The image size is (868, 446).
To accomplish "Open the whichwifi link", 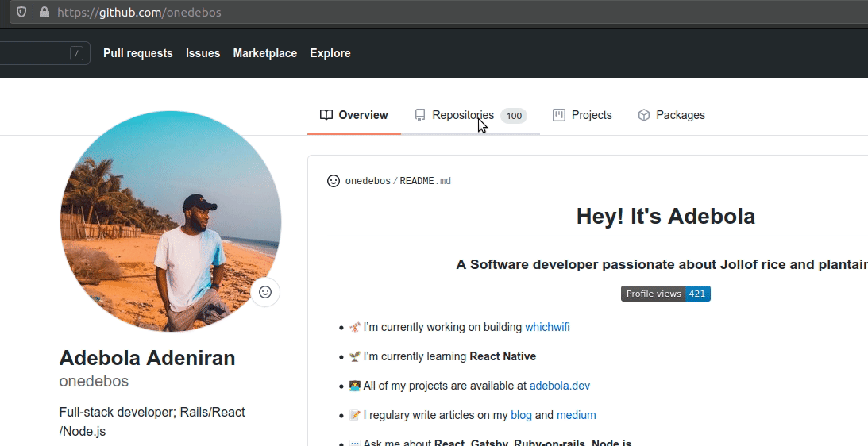I will click(547, 327).
